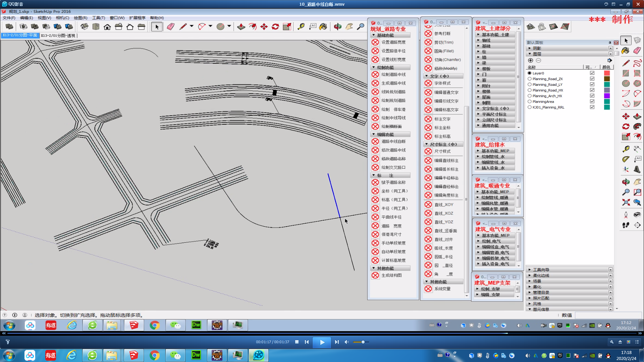Click the 圆角(Fillet) tool icon
Viewport: 644px width, 362px height.
428,51
